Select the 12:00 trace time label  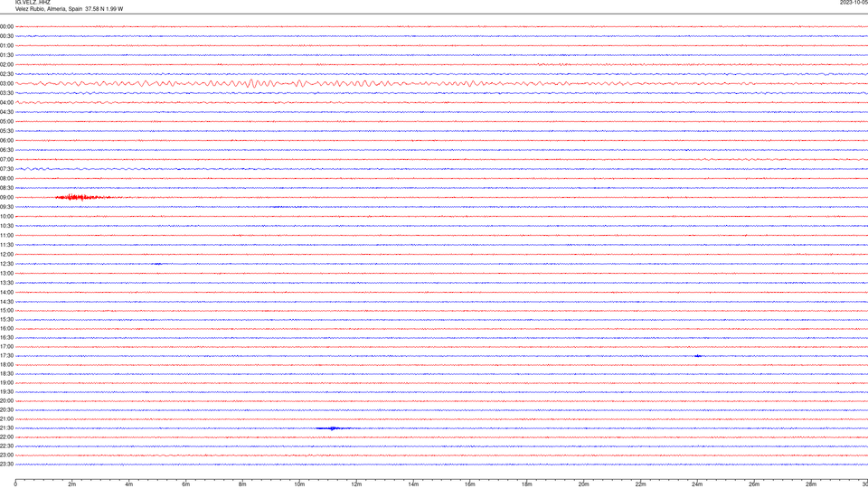(x=6, y=255)
